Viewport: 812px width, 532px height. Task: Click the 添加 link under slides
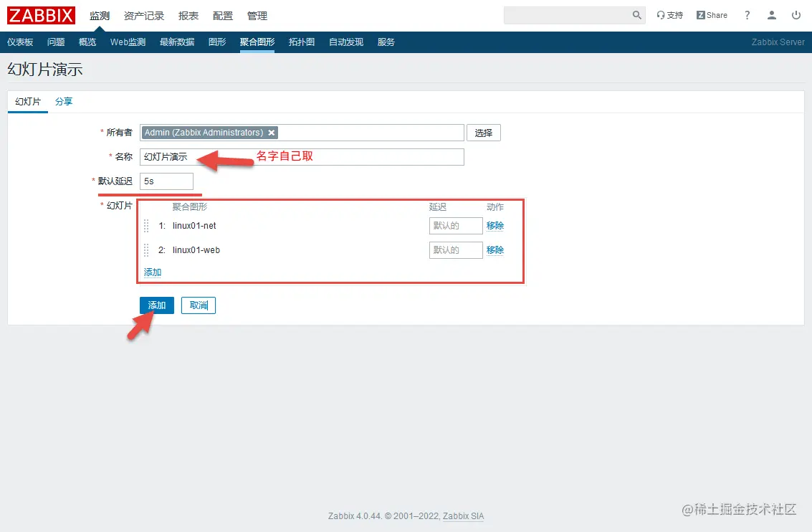click(x=152, y=272)
